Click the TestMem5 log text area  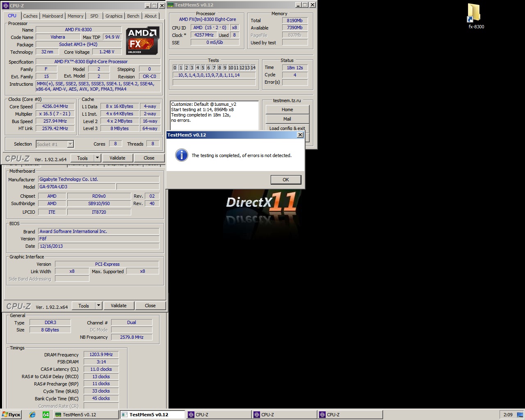tap(215, 116)
